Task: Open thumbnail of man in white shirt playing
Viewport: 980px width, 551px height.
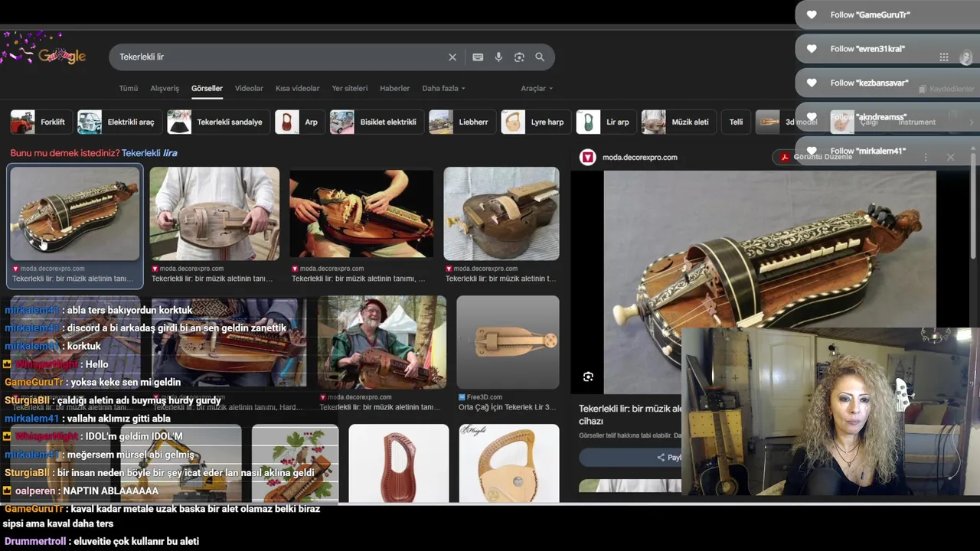Action: 214,214
